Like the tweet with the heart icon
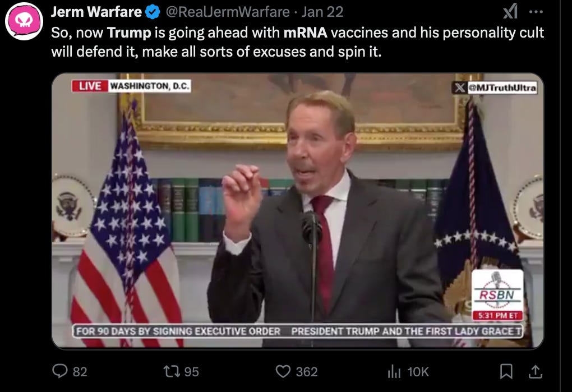 [283, 371]
